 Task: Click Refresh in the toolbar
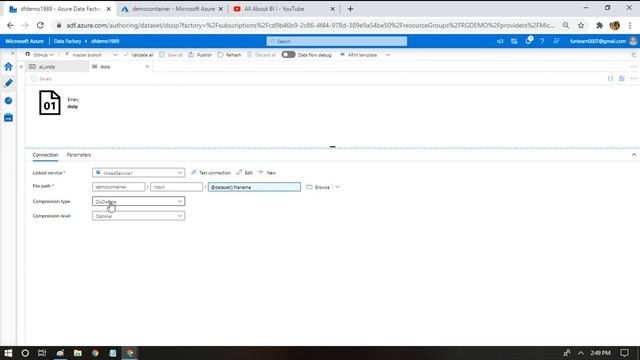(229, 55)
